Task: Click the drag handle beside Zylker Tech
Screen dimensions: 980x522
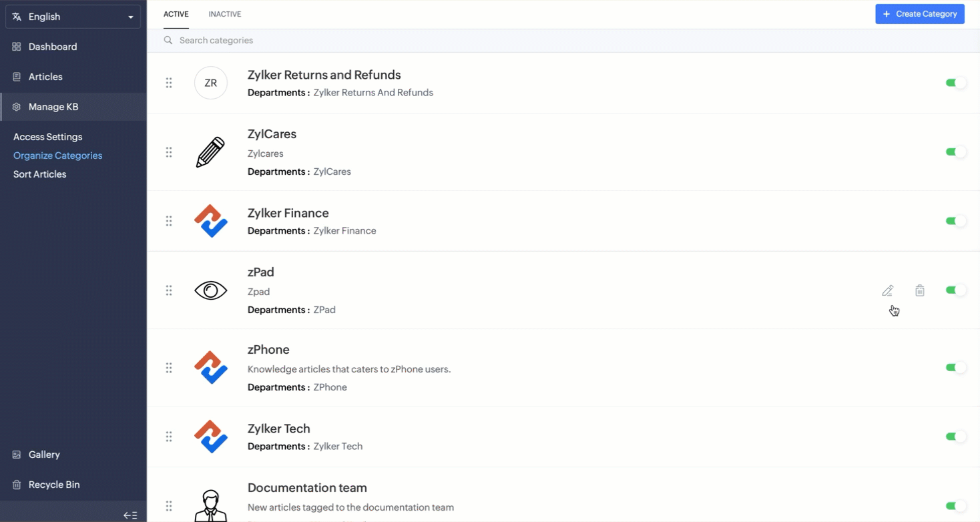Action: (169, 437)
